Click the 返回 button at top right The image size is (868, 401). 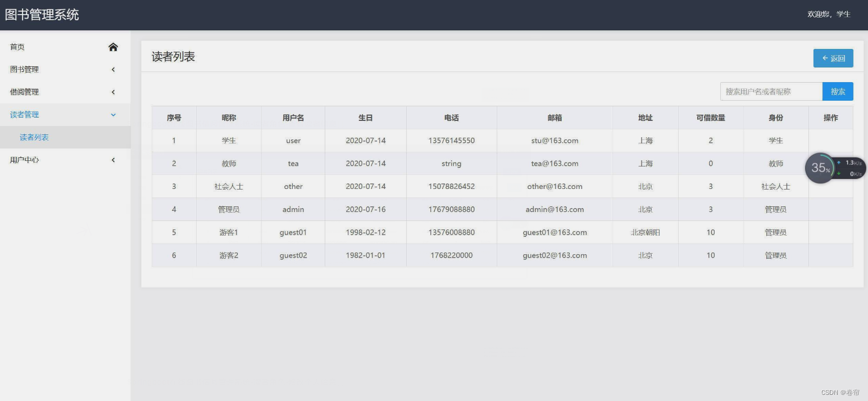(x=833, y=58)
